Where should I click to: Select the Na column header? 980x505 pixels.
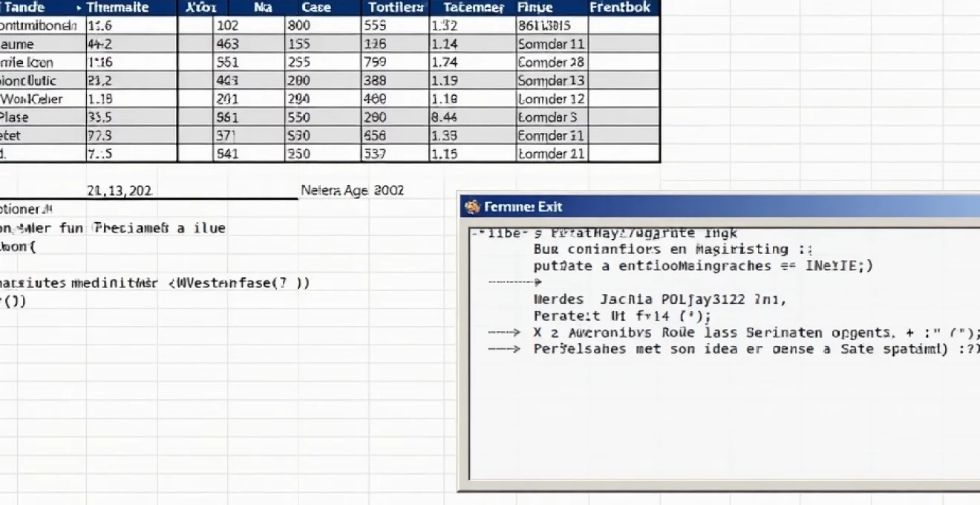pyautogui.click(x=261, y=7)
